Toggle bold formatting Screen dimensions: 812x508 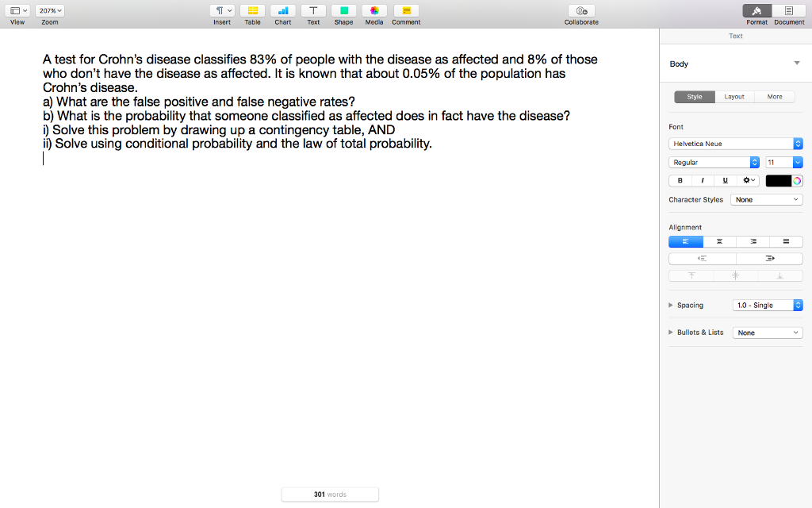(x=680, y=180)
